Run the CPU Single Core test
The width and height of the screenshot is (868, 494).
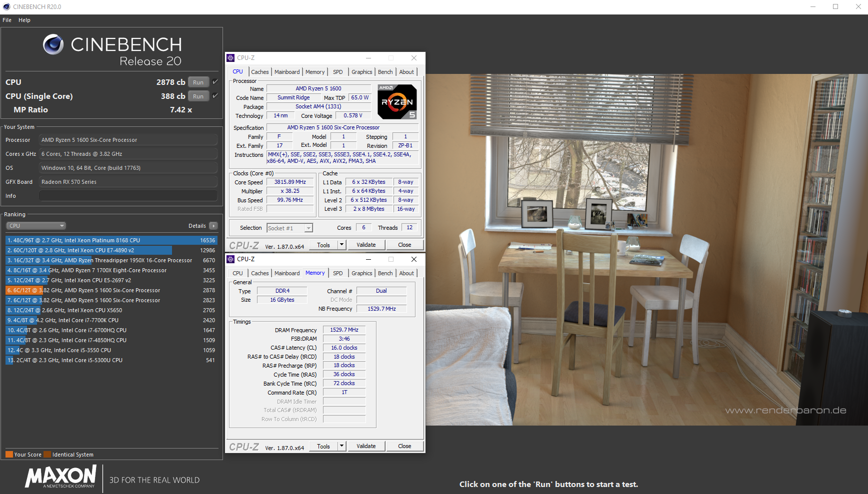(x=198, y=96)
